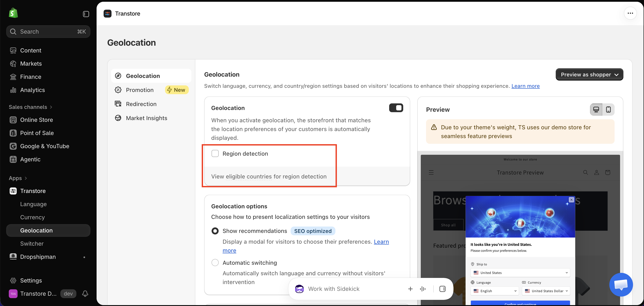Open the Redirection tab
This screenshot has height=306, width=644.
click(x=151, y=104)
